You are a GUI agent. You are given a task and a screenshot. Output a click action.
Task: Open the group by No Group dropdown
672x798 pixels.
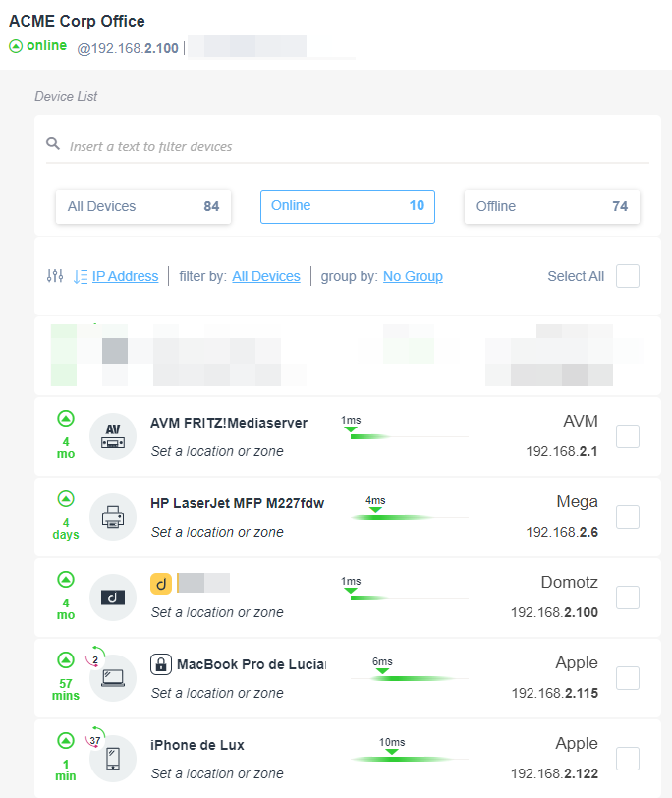413,276
